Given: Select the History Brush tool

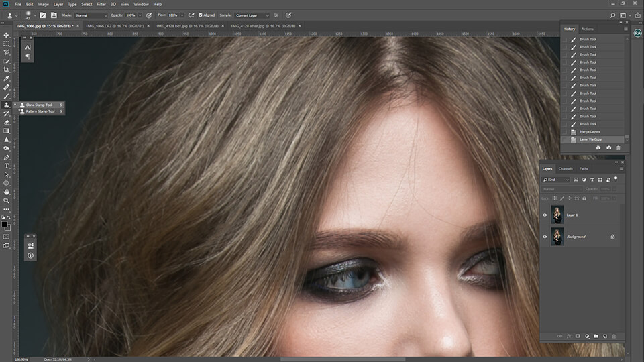Looking at the screenshot, I should (x=6, y=114).
